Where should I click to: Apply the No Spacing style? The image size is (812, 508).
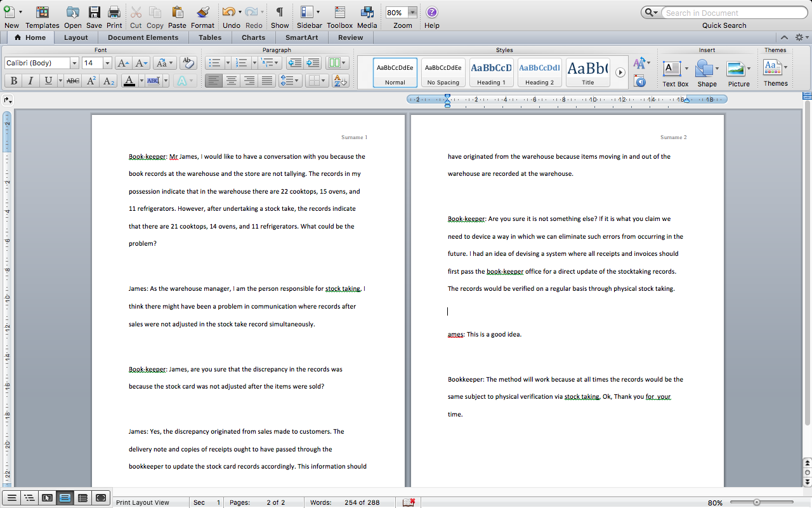pyautogui.click(x=443, y=72)
